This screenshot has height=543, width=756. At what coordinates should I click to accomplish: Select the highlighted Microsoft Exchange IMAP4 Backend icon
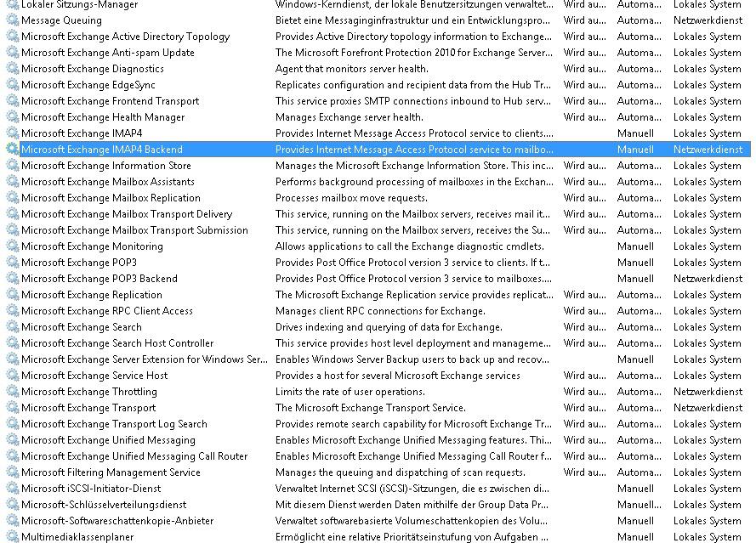pos(12,150)
